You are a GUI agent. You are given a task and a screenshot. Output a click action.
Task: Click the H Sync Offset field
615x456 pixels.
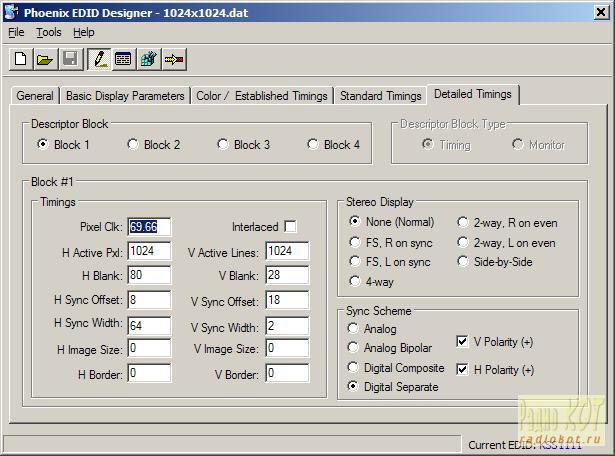[149, 300]
